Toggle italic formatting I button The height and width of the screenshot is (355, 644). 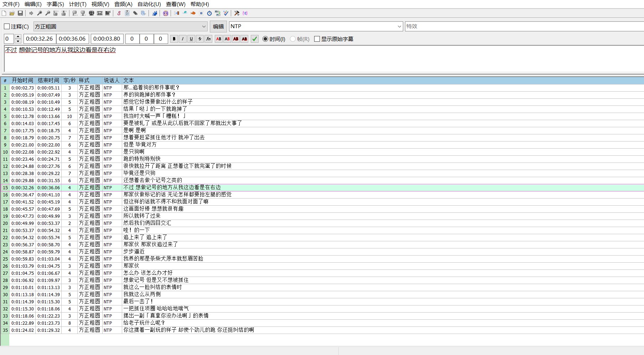coord(183,39)
